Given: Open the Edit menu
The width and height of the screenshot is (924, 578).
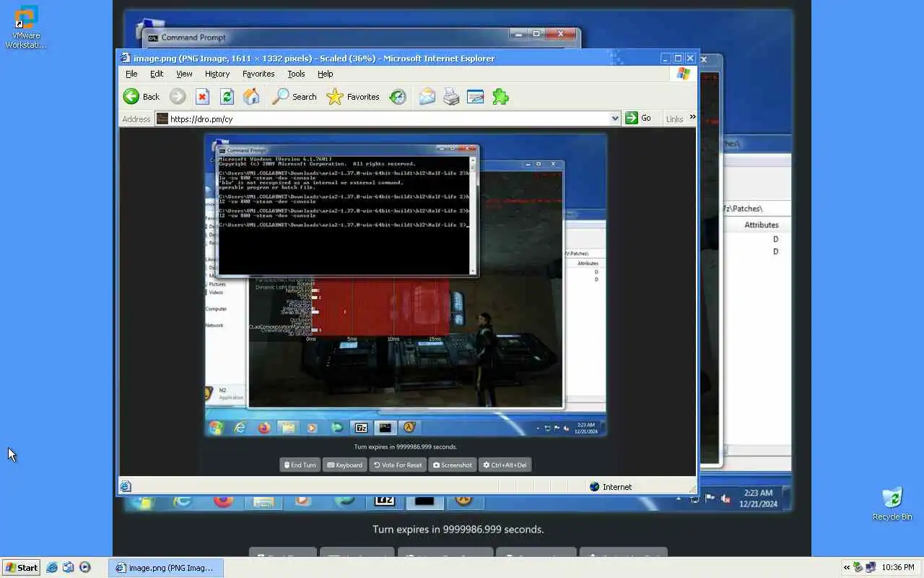Looking at the screenshot, I should click(x=157, y=74).
